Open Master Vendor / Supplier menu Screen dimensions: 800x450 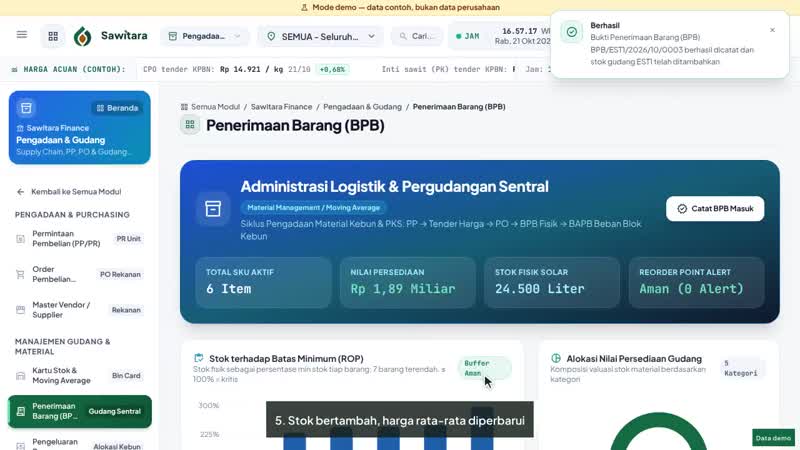pyautogui.click(x=80, y=310)
